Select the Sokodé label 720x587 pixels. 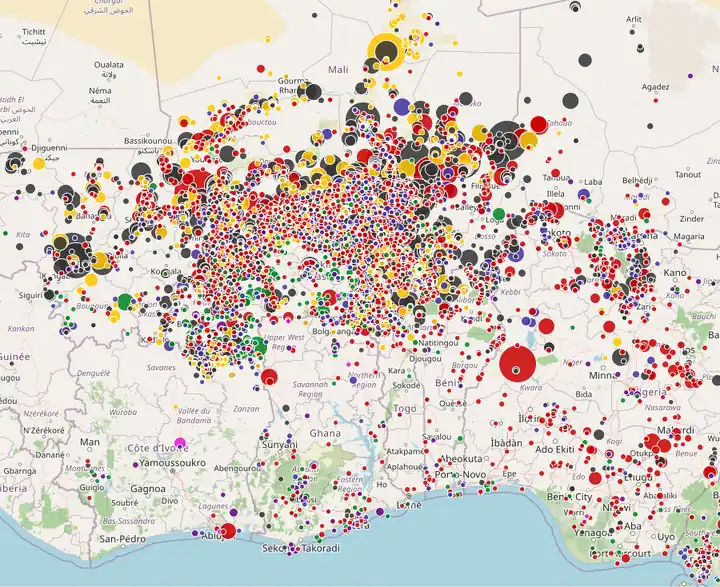click(x=406, y=386)
